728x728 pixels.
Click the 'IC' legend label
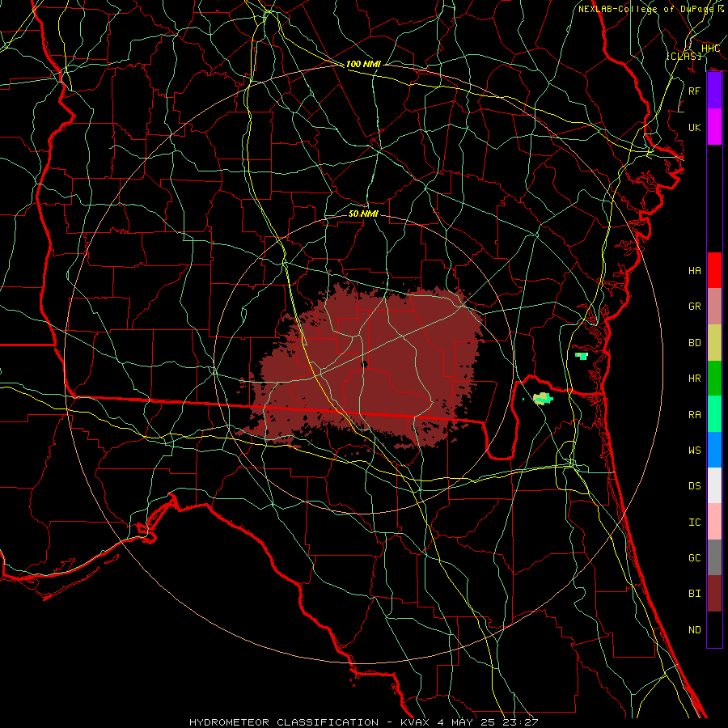(x=695, y=522)
